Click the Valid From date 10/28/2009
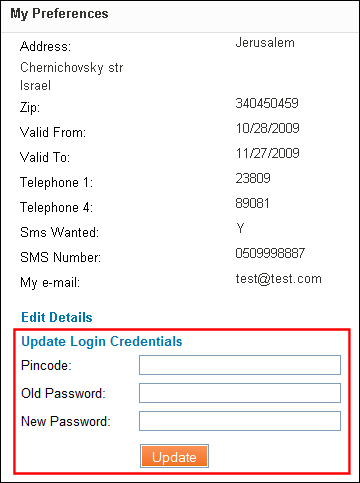 point(268,128)
